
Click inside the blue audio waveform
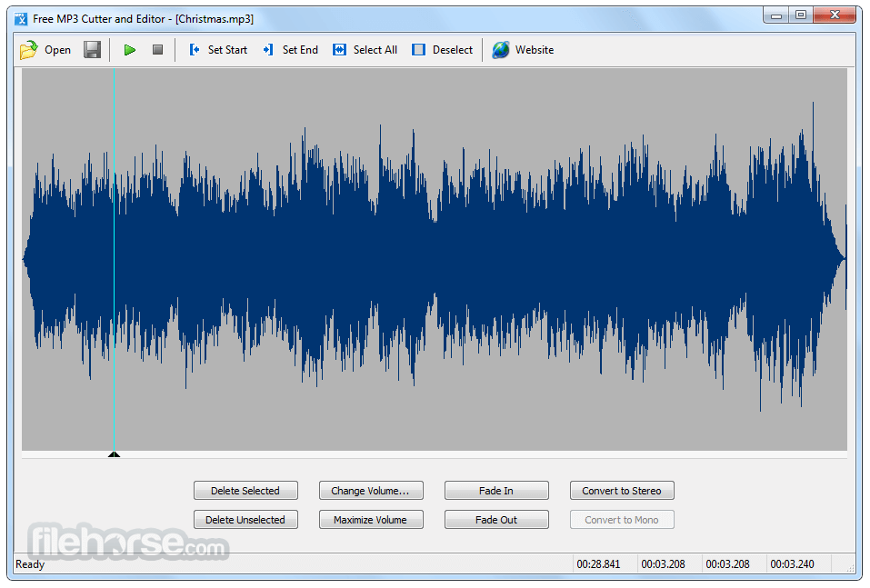(x=435, y=258)
